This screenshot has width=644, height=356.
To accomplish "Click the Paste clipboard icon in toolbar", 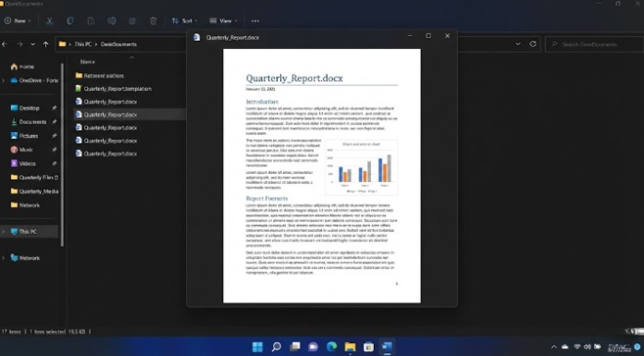I will [x=91, y=21].
